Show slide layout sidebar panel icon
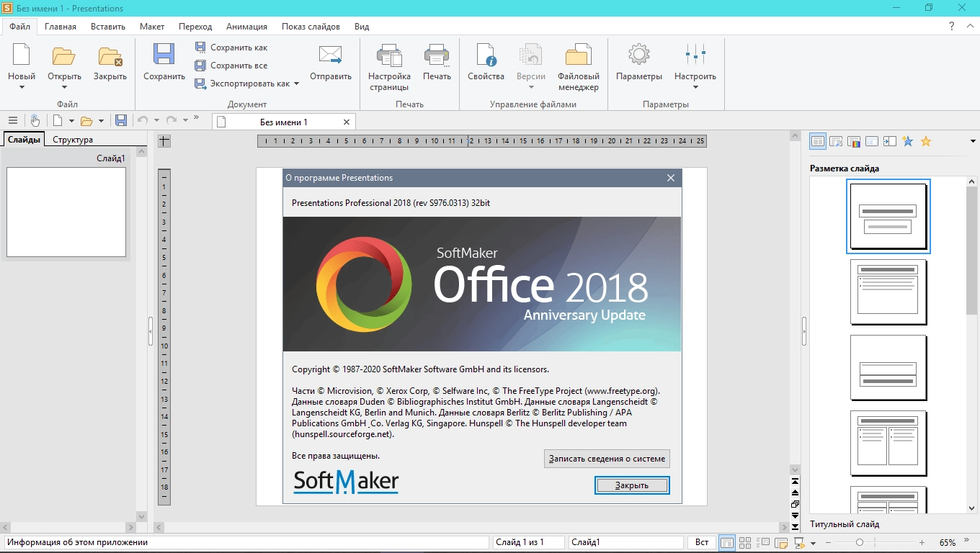980x553 pixels. click(818, 141)
